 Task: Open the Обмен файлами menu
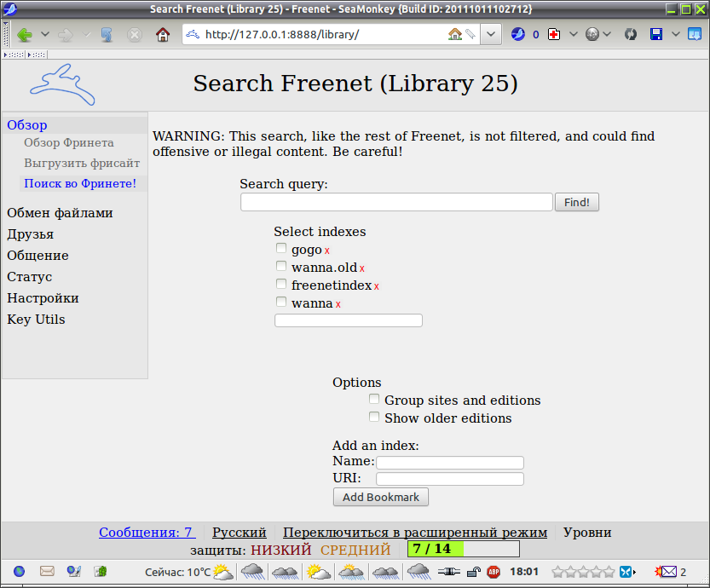click(x=60, y=213)
